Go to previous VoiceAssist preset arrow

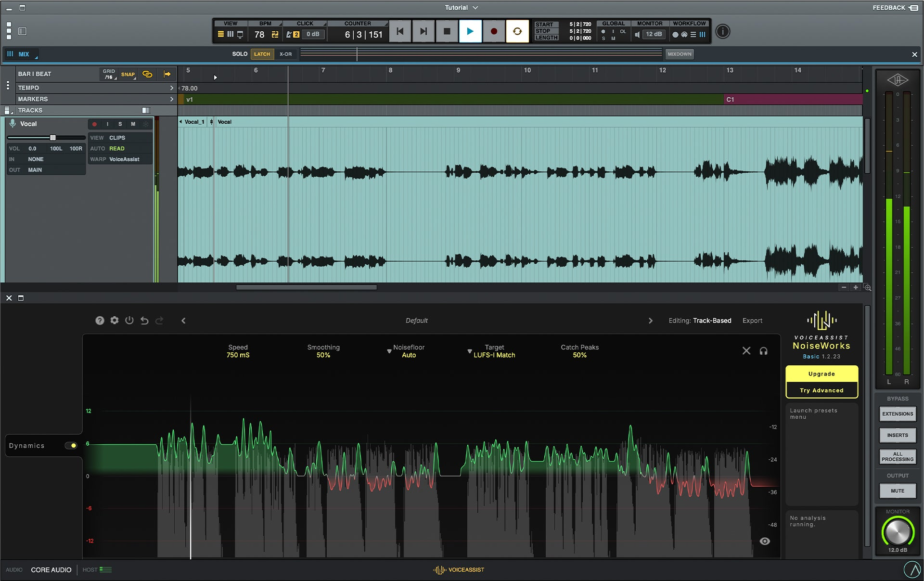183,321
